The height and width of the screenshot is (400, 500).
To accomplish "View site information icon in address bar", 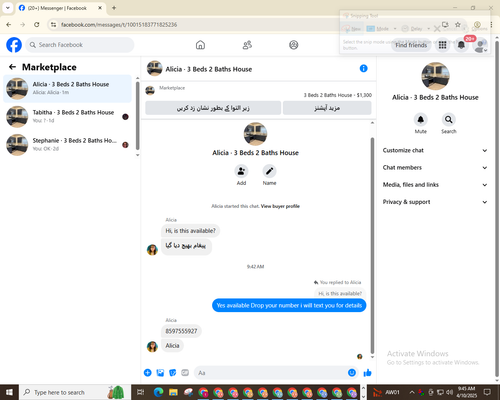I will [x=53, y=25].
